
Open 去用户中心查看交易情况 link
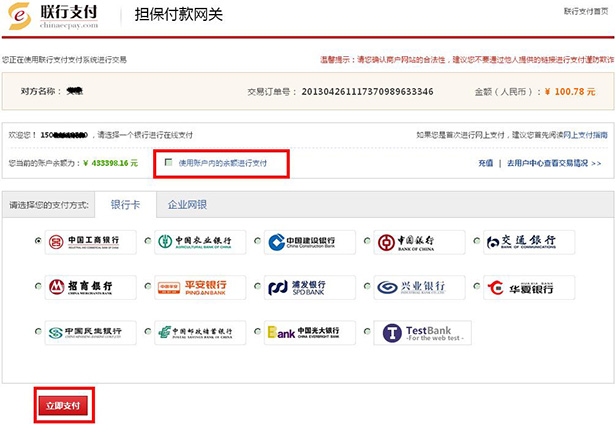pyautogui.click(x=553, y=162)
